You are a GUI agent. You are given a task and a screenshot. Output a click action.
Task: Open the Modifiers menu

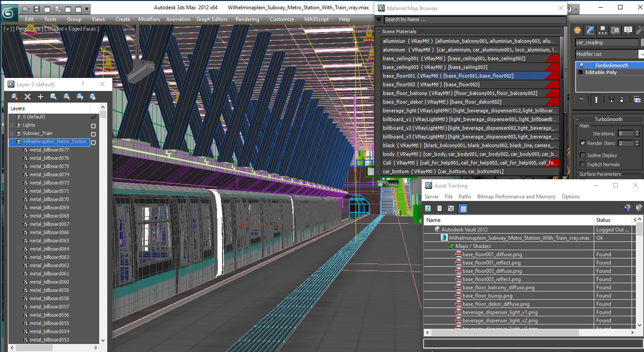click(x=149, y=19)
